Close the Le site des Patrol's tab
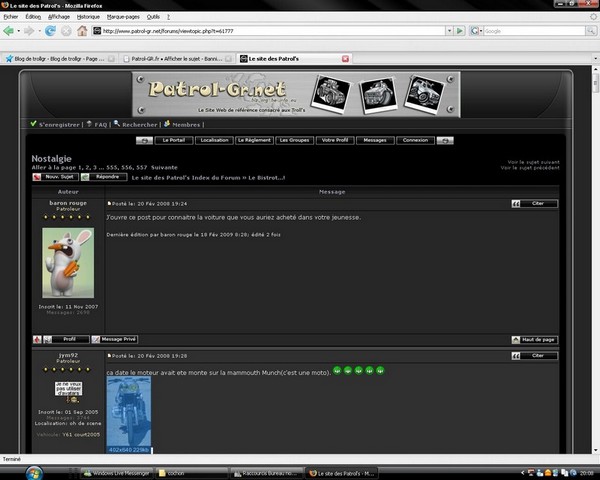The width and height of the screenshot is (600, 480). tap(345, 59)
